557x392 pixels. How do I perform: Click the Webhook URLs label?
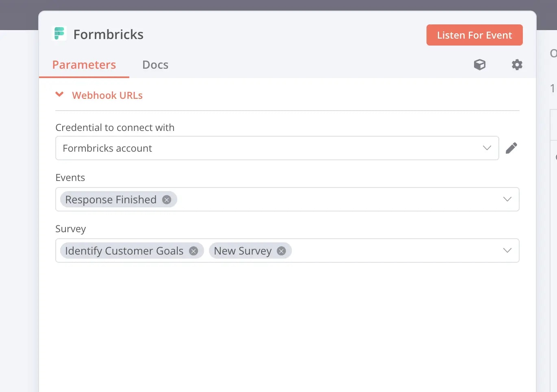point(107,96)
